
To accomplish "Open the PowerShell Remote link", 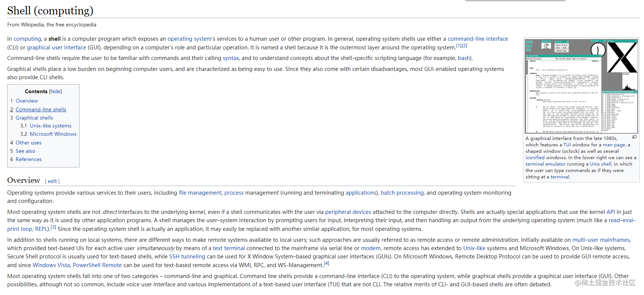I will pyautogui.click(x=97, y=265).
